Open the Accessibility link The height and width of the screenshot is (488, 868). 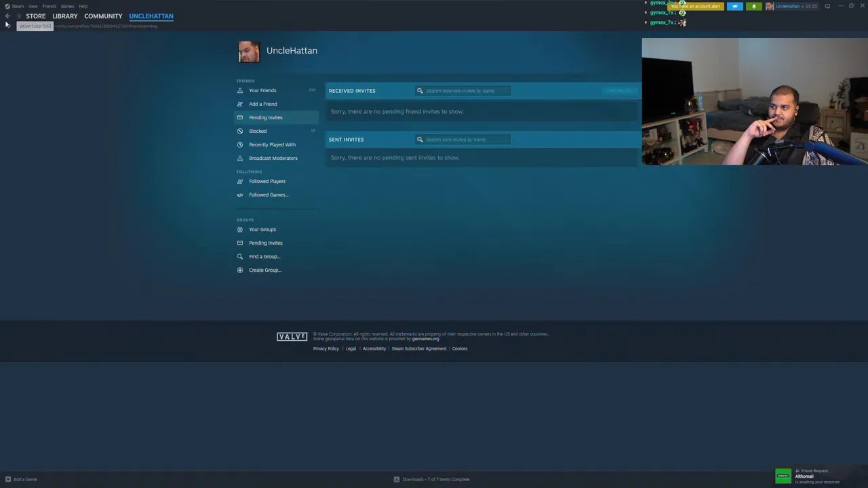pyautogui.click(x=374, y=348)
